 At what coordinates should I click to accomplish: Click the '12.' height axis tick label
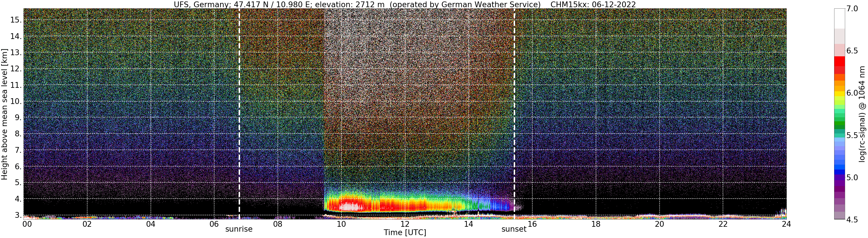click(16, 69)
